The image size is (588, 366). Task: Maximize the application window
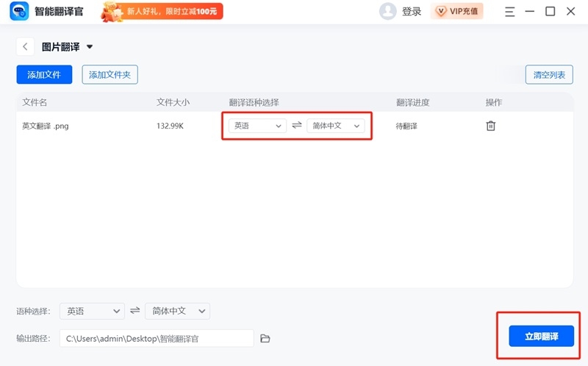[550, 12]
